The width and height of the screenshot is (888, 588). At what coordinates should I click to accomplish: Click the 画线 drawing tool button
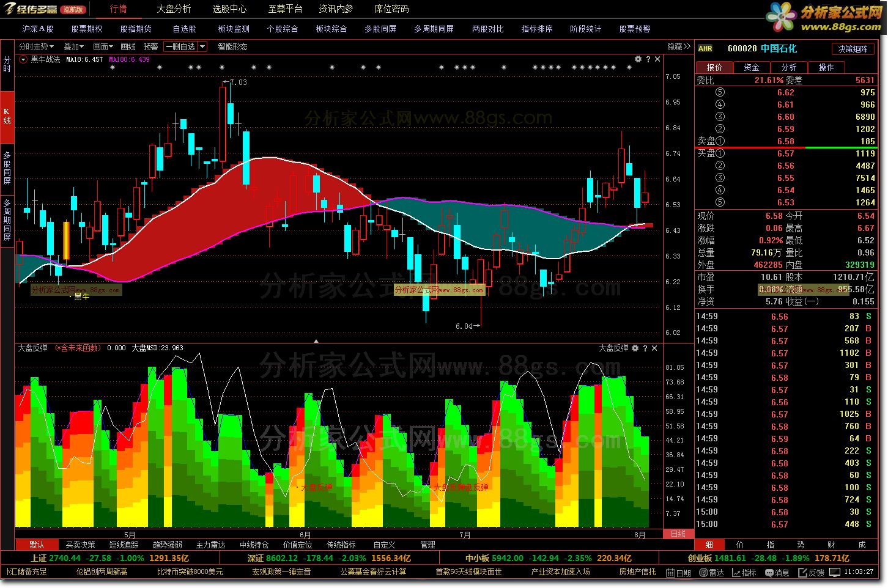pyautogui.click(x=128, y=46)
